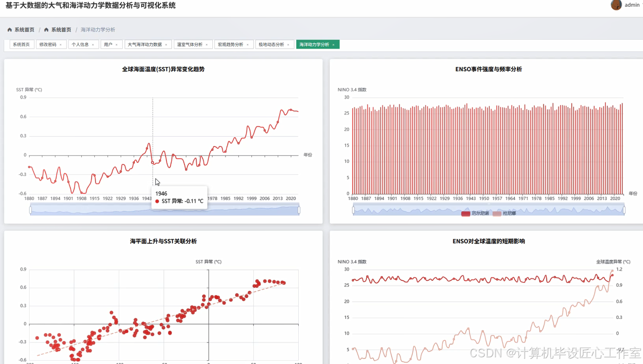The width and height of the screenshot is (643, 364).
Task: Click 2020 label on SST chart axis
Action: tap(291, 199)
